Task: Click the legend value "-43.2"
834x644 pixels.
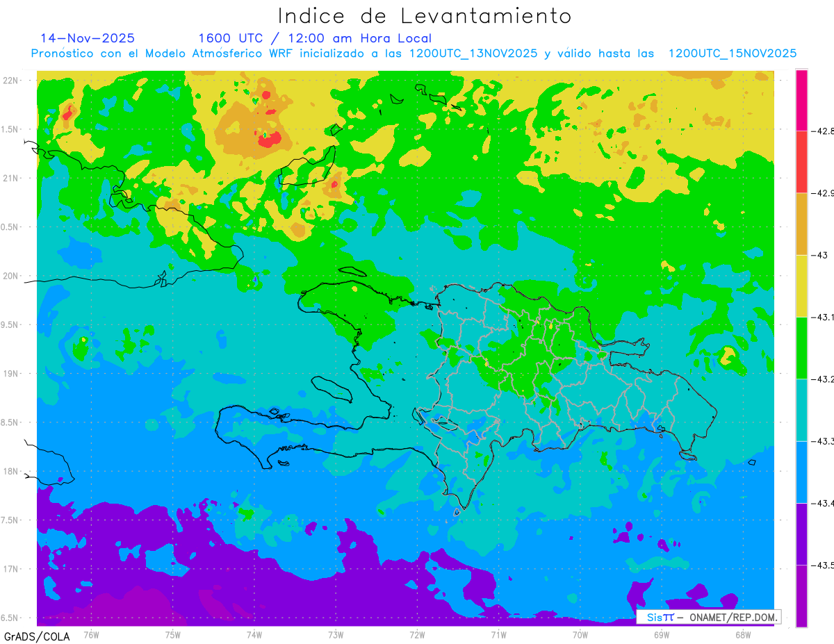Action: 823,379
